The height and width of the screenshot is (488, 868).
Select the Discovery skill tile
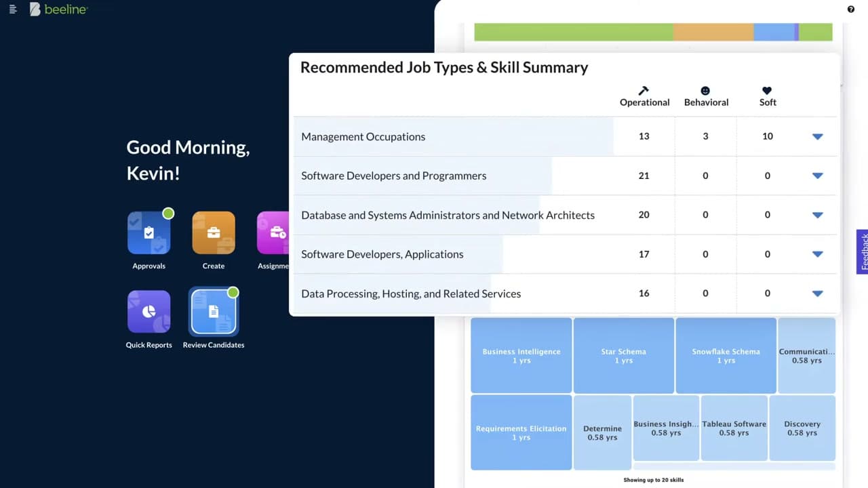pos(802,428)
